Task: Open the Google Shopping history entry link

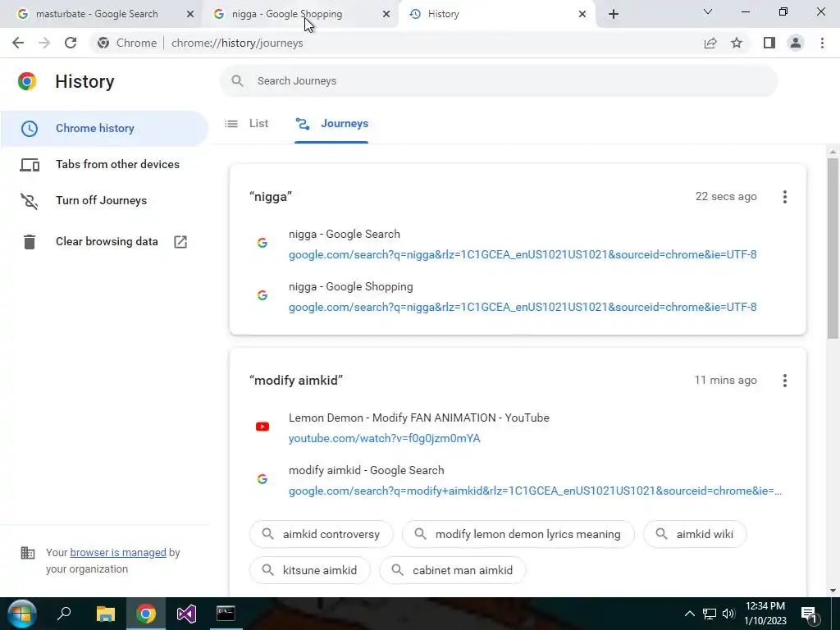Action: click(523, 308)
